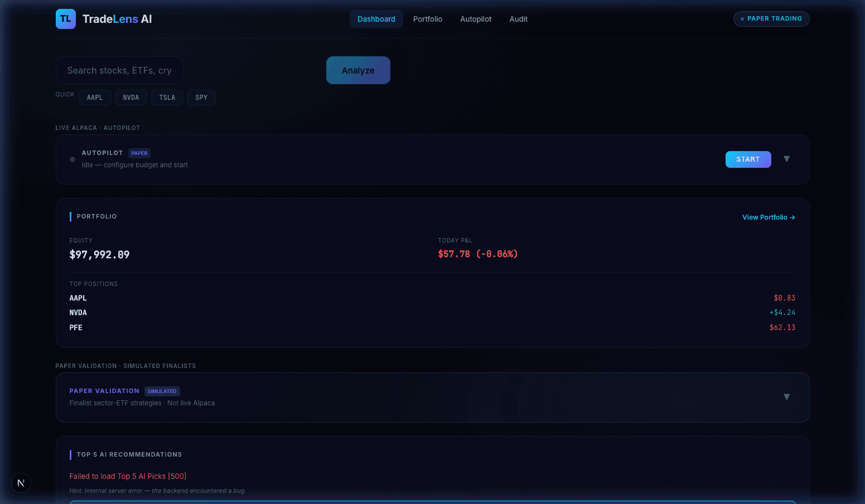Click the SIMULATED badge in Paper Validation
Viewport: 865px width, 504px height.
click(x=162, y=391)
